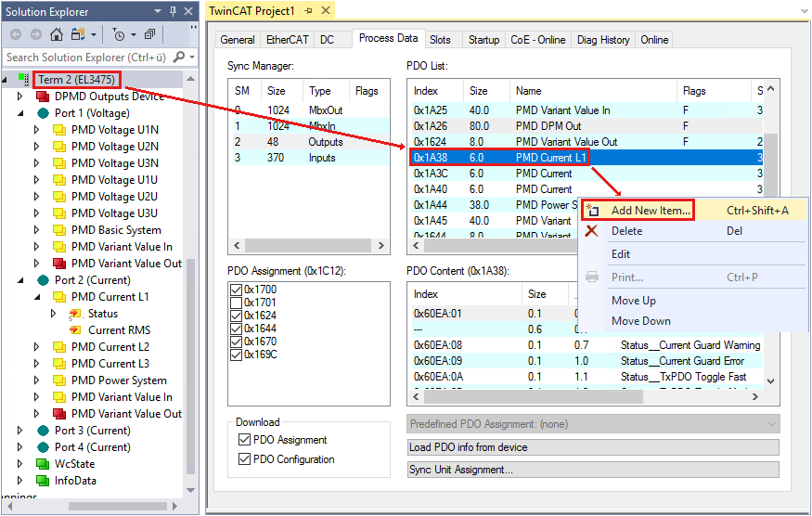Expand the PMD Voltage U2N node
Screen dimensions: 812x516
click(x=36, y=147)
